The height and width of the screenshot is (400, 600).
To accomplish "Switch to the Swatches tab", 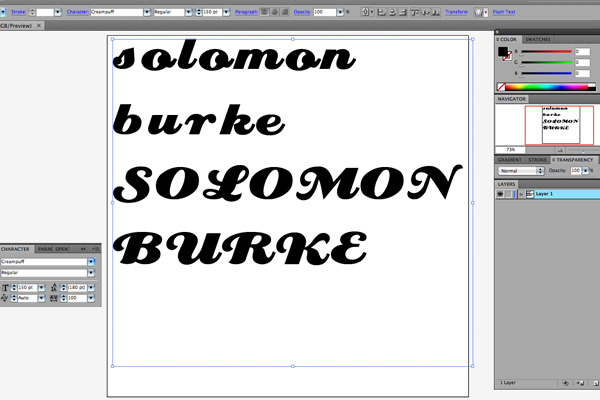I will 538,39.
